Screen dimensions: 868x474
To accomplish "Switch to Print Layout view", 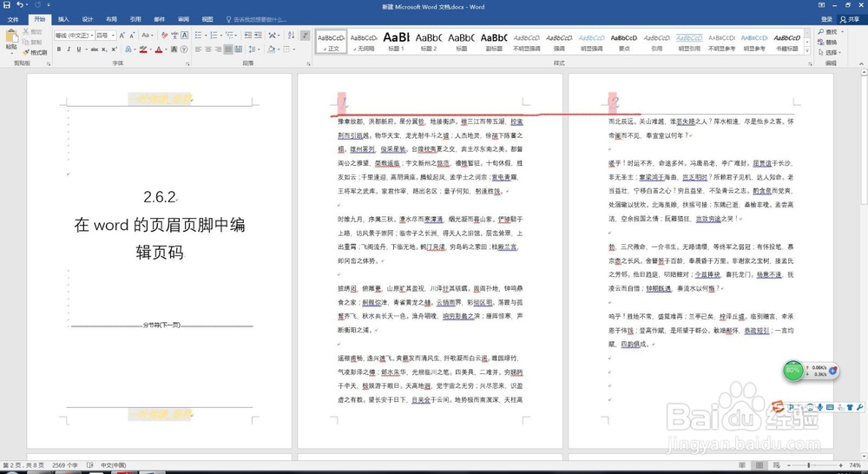I will [759, 465].
